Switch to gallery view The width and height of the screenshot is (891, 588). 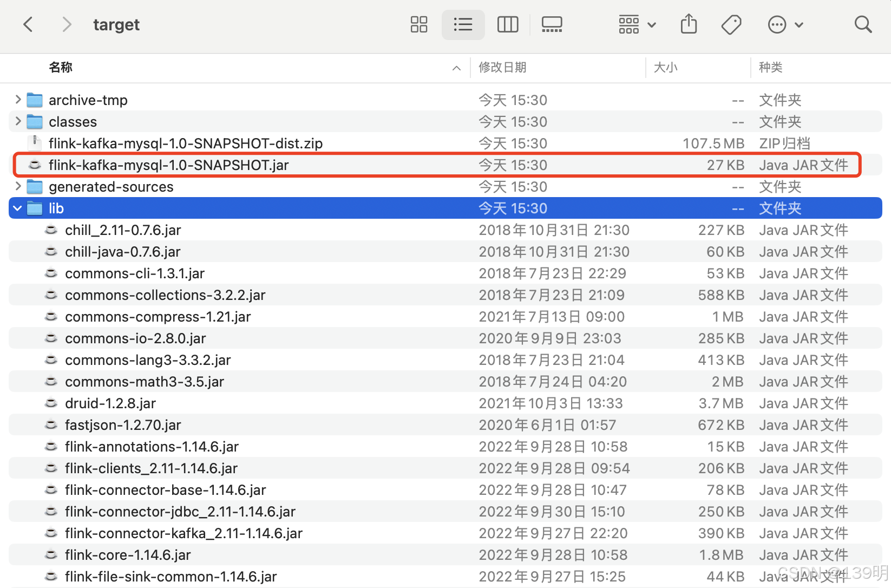[552, 24]
